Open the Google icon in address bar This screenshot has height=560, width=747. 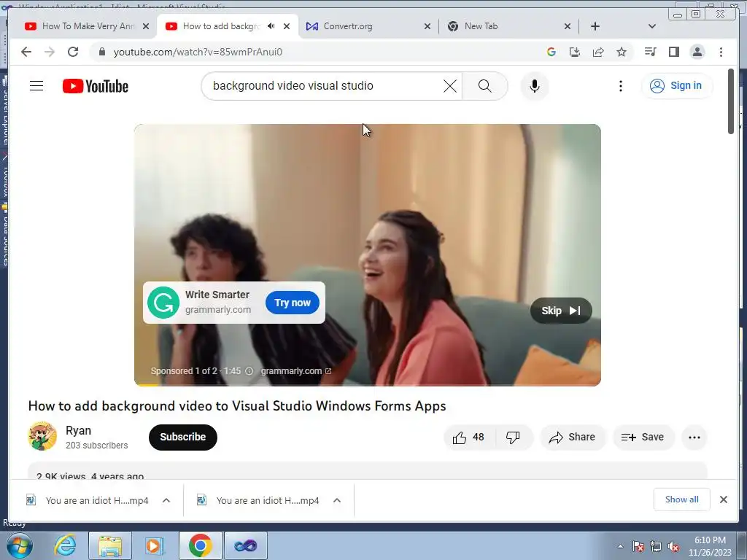[551, 52]
